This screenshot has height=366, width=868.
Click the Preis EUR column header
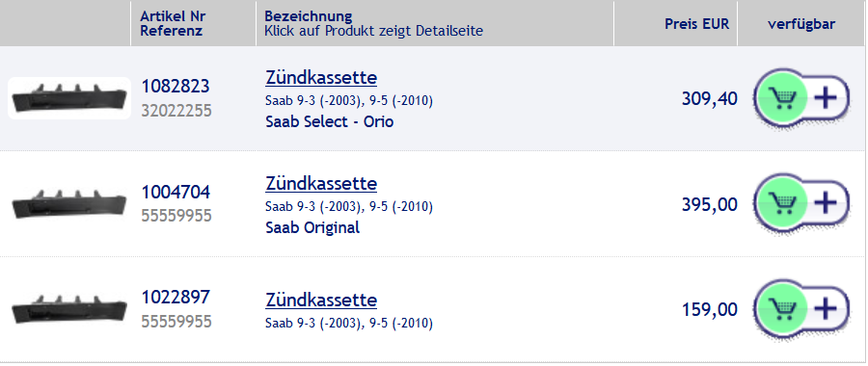(697, 24)
